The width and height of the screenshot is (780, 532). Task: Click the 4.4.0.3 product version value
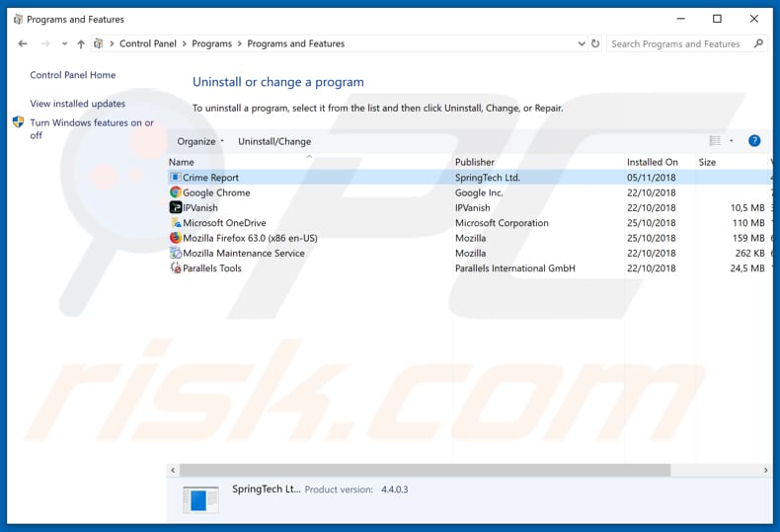[395, 490]
